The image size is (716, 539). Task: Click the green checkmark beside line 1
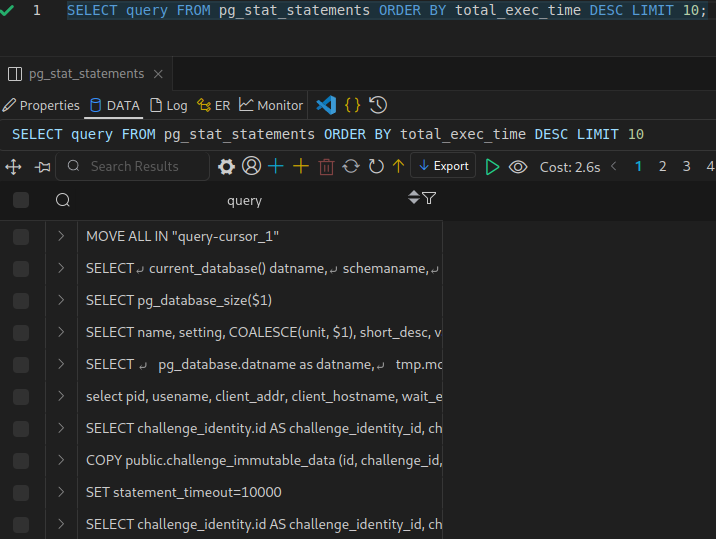pos(7,10)
